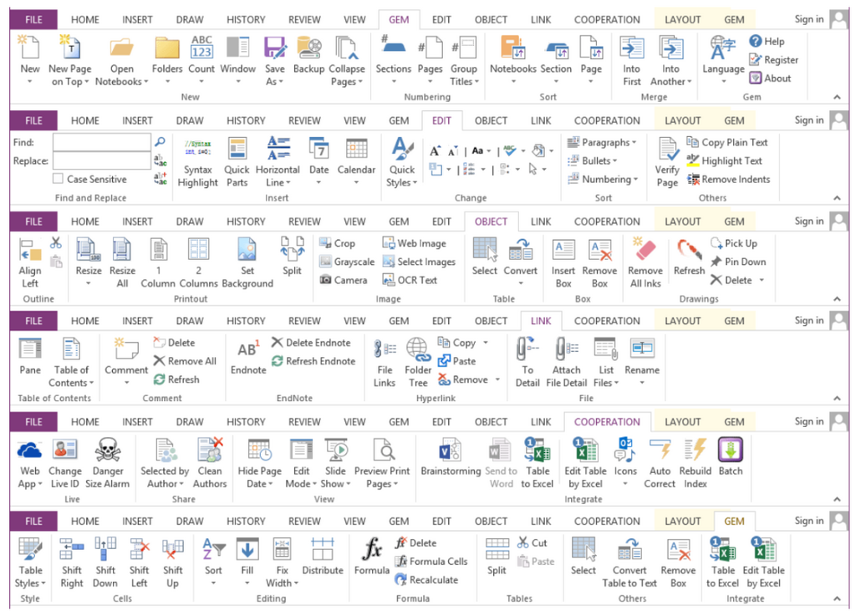Click Set Background icon
Image resolution: width=856 pixels, height=616 pixels.
tap(247, 249)
